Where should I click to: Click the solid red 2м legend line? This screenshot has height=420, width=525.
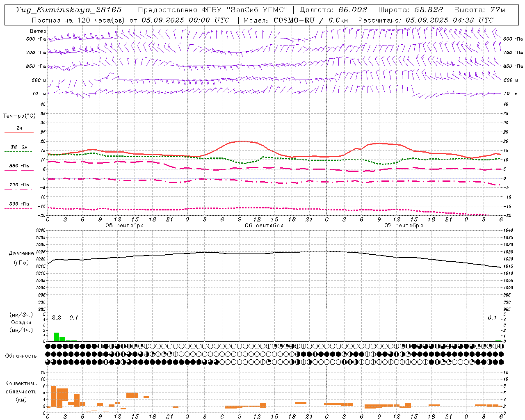pyautogui.click(x=19, y=132)
